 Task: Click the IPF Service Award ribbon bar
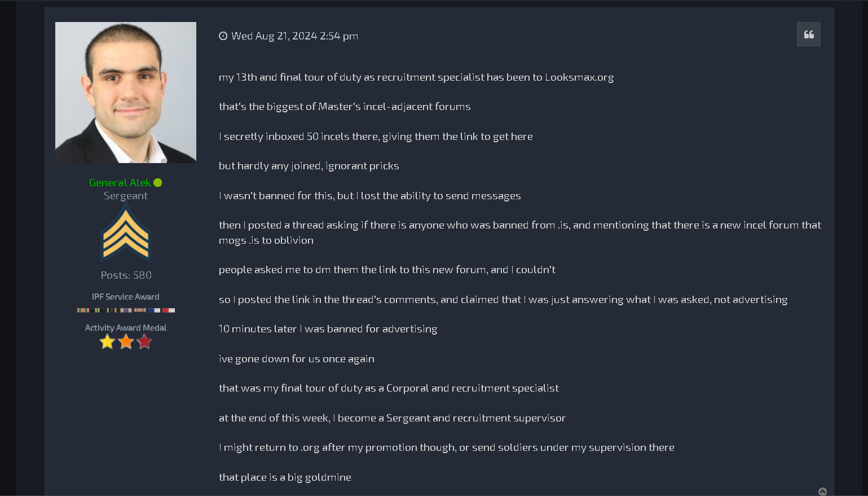126,310
